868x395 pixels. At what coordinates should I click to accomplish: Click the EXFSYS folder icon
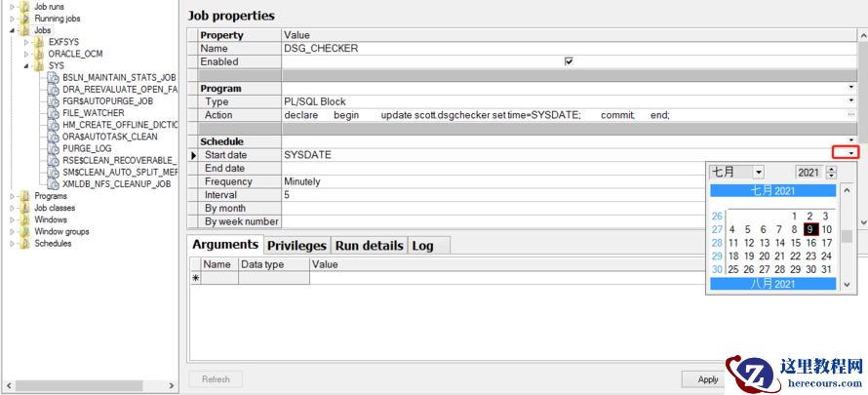(x=38, y=42)
